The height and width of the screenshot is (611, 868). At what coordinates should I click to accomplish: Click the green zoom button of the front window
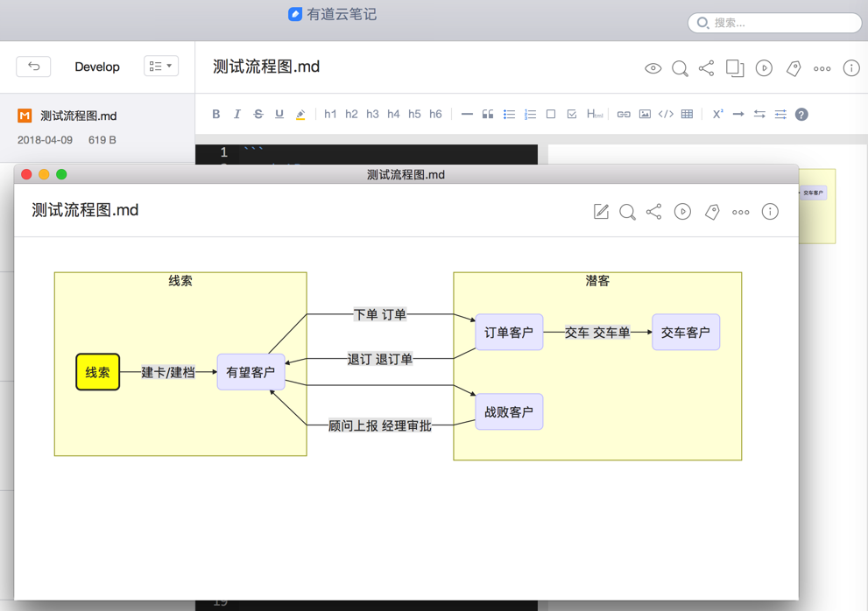tap(61, 174)
